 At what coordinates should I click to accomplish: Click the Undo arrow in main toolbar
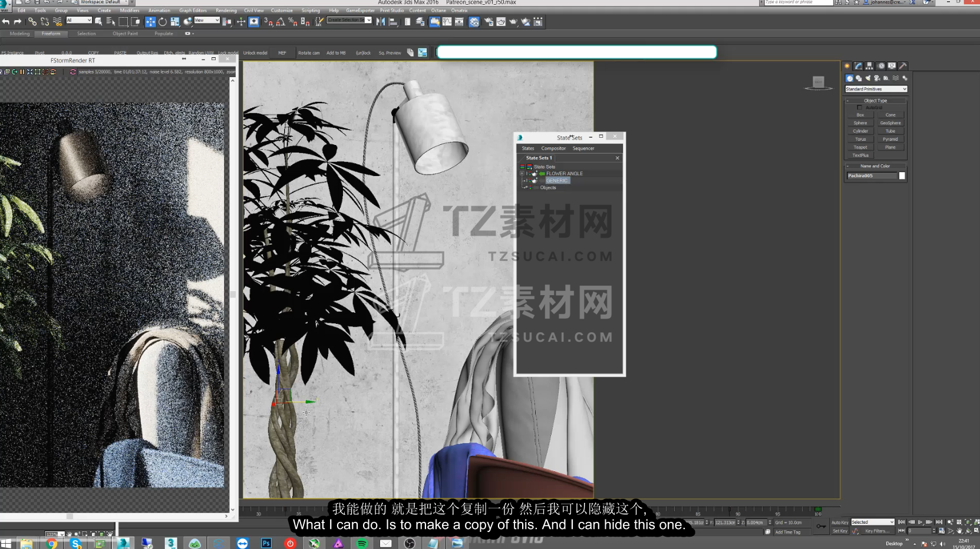point(6,22)
